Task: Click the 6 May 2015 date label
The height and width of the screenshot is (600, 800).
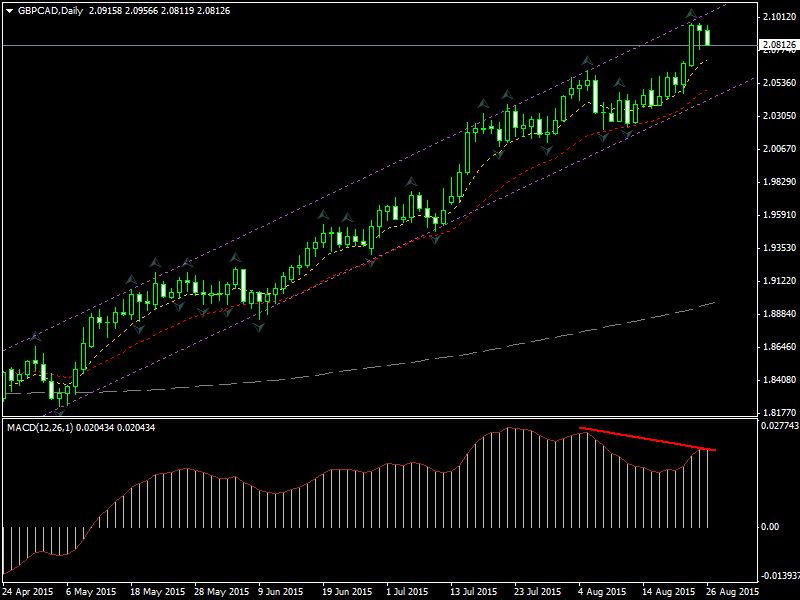Action: click(x=91, y=592)
